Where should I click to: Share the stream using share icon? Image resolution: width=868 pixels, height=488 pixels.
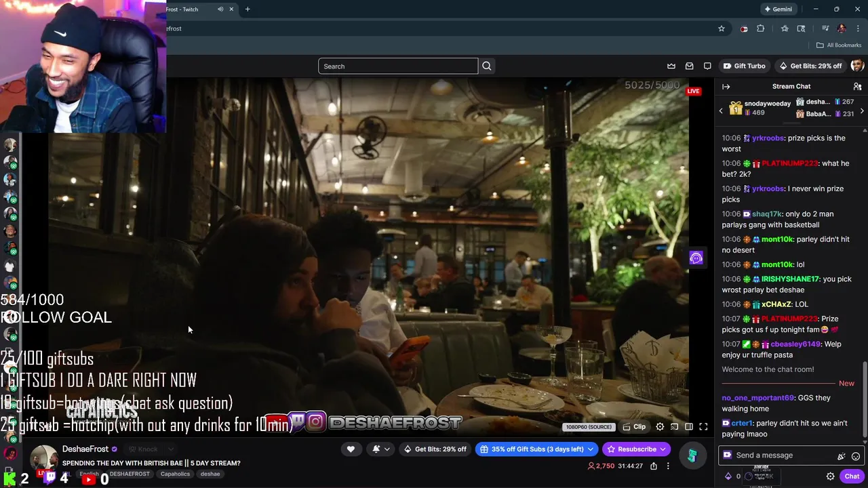click(x=654, y=466)
